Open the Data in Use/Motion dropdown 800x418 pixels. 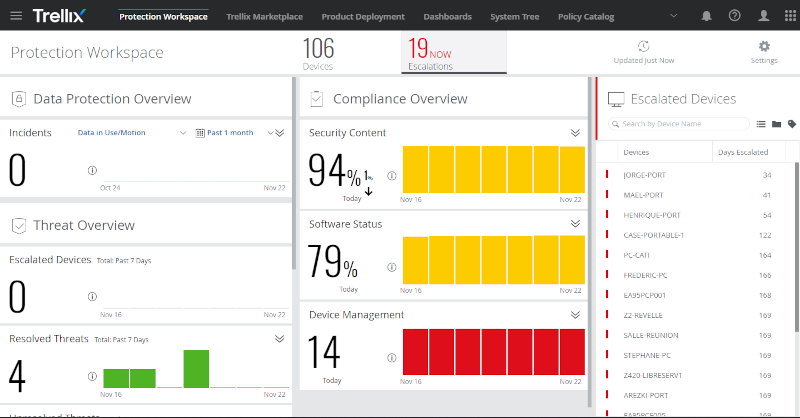(x=132, y=132)
